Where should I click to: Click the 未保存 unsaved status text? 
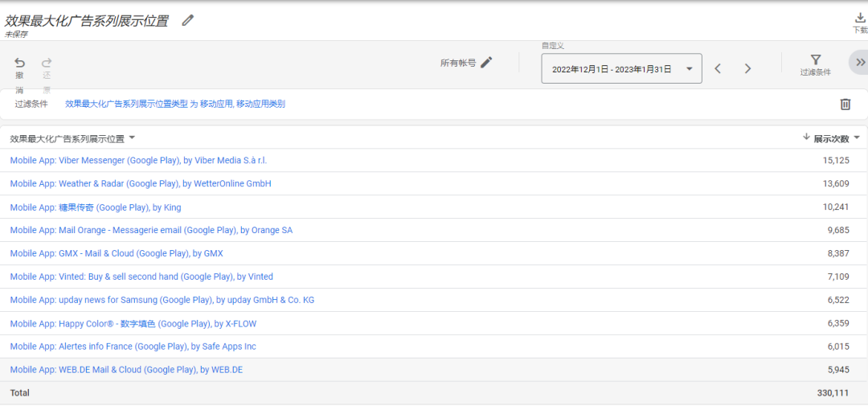point(16,35)
